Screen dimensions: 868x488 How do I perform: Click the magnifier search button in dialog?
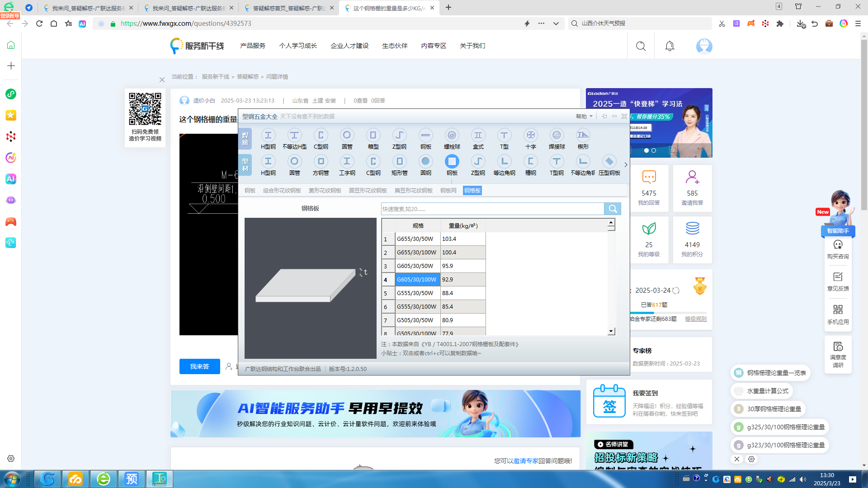point(613,209)
